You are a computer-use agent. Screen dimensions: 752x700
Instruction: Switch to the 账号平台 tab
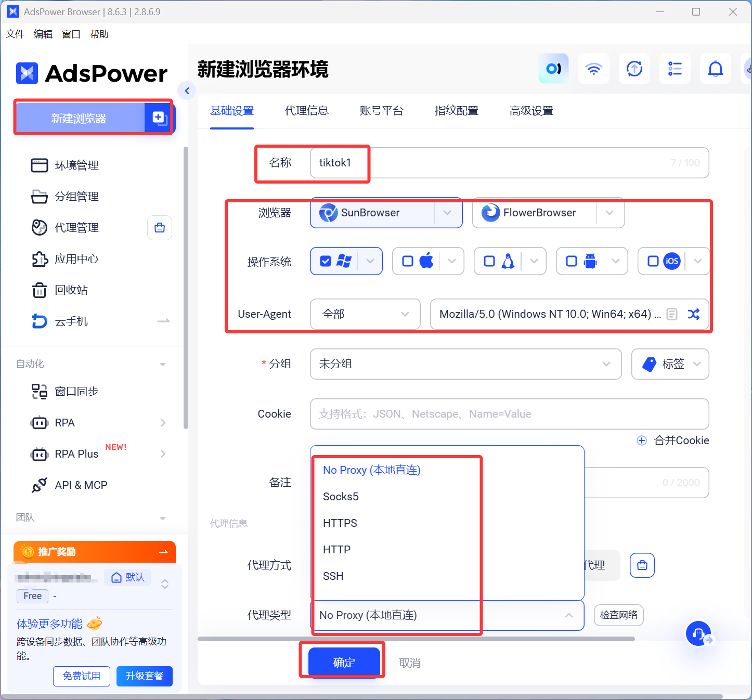(382, 111)
